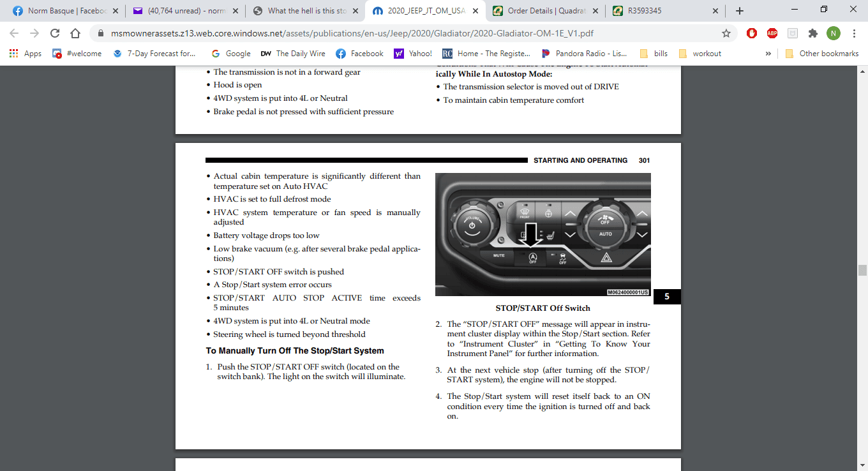This screenshot has width=868, height=471.
Task: Bookmark this page with the star
Action: [x=726, y=33]
